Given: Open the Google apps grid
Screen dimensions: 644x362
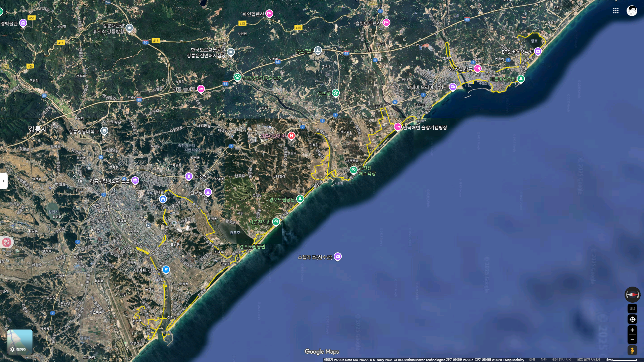Looking at the screenshot, I should click(616, 11).
